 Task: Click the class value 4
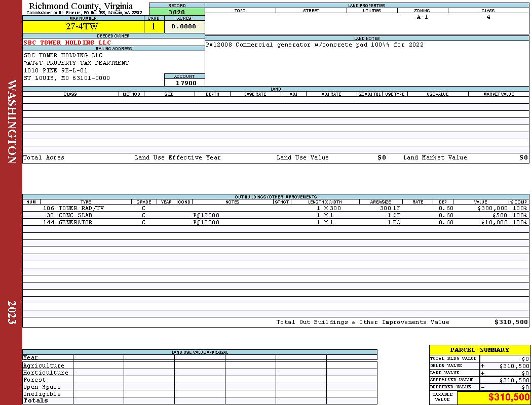coord(488,17)
